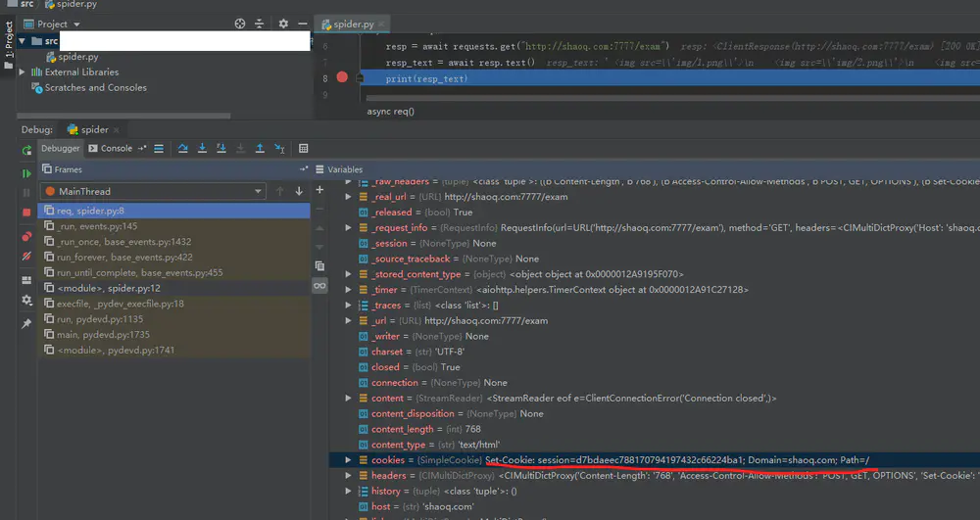This screenshot has width=980, height=520.
Task: Add a new watch with plus icon
Action: tap(319, 190)
